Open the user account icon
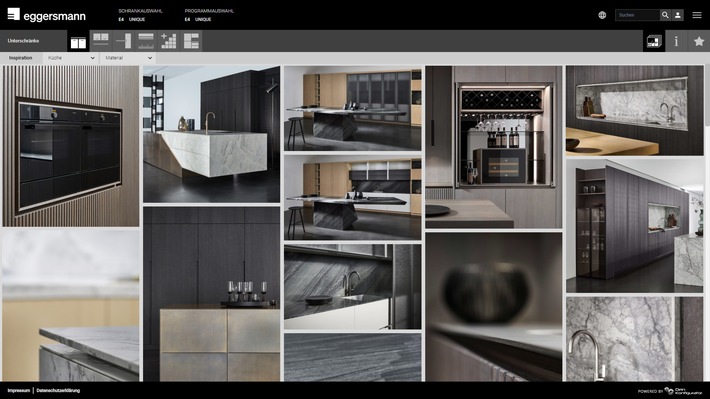Screen dimensions: 710x399 point(677,15)
